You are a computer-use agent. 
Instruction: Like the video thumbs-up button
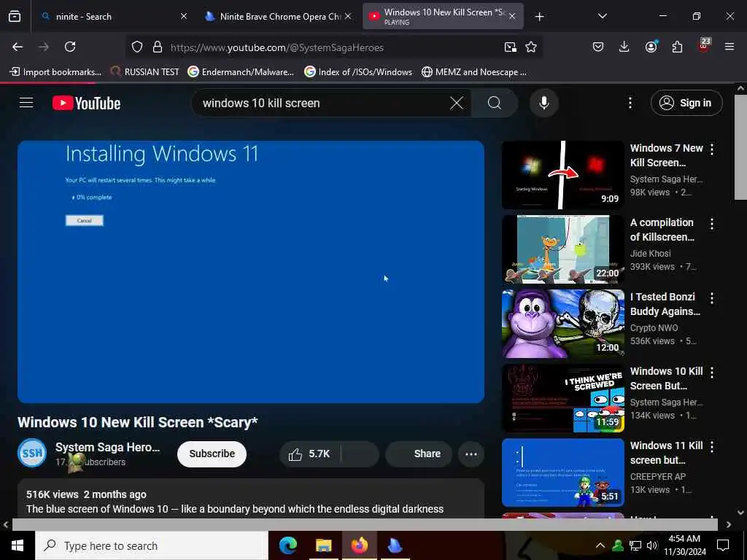[309, 454]
